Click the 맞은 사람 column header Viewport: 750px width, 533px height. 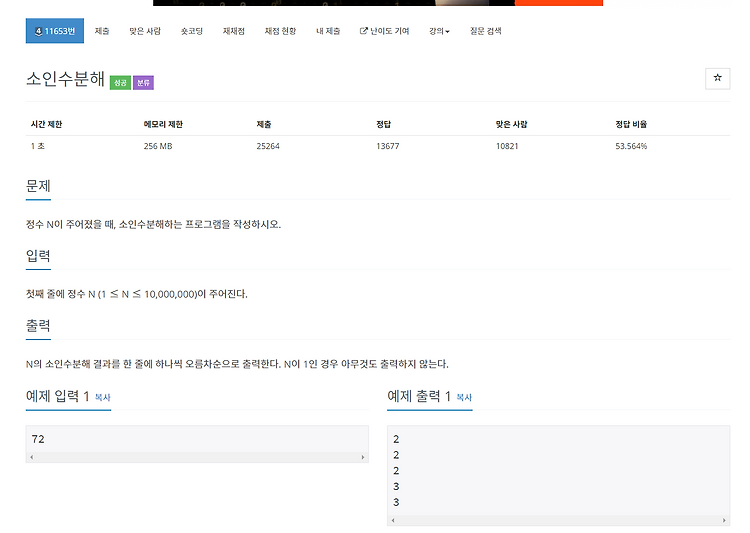pyautogui.click(x=511, y=124)
